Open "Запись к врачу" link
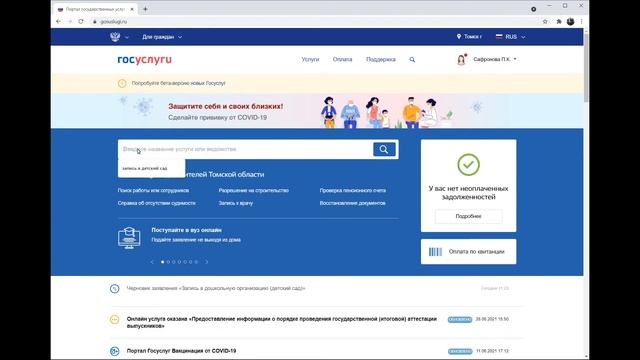The image size is (640, 360). click(x=236, y=203)
